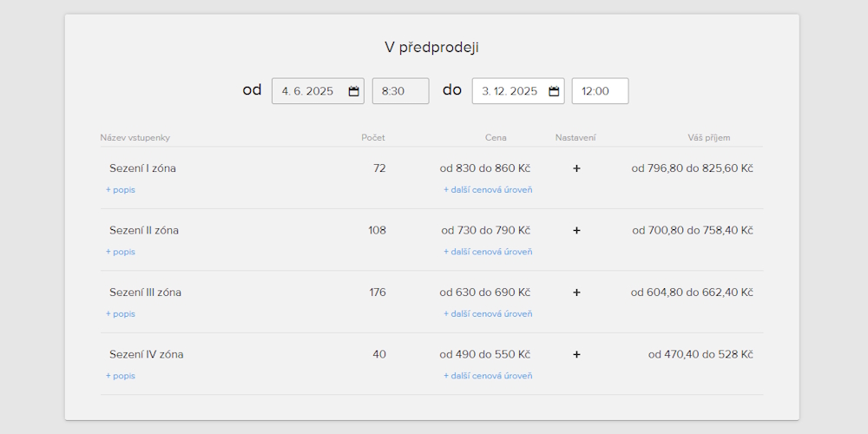Edit the end time 12:00 field

coord(600,91)
